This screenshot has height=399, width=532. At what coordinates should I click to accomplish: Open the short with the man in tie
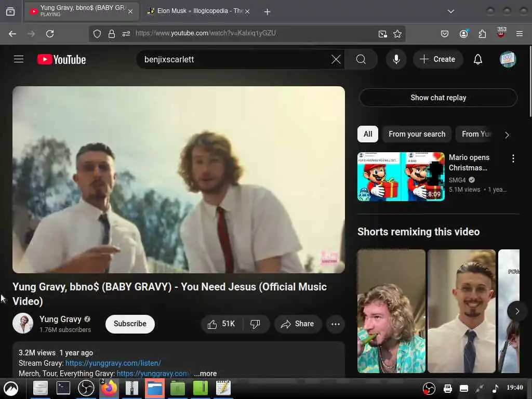click(461, 311)
